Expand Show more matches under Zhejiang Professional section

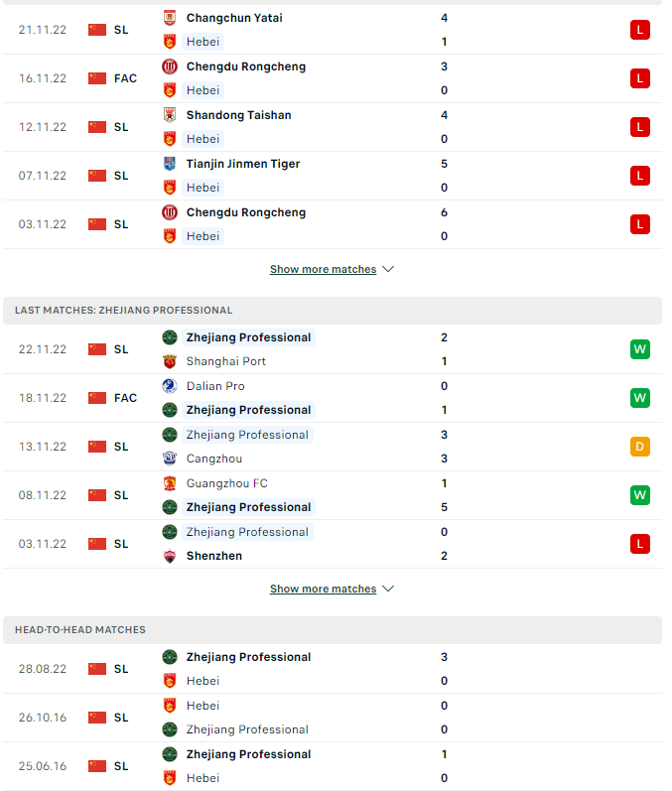tap(323, 589)
